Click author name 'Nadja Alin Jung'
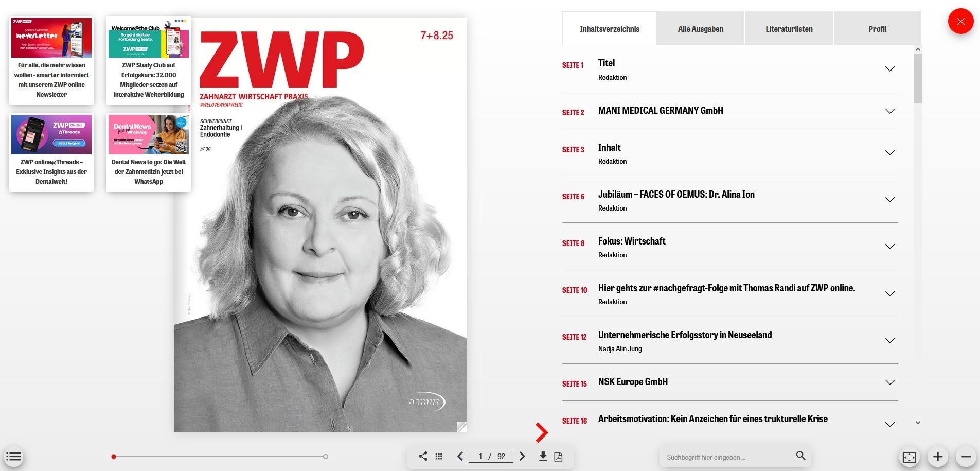Image resolution: width=980 pixels, height=471 pixels. pyautogui.click(x=620, y=348)
